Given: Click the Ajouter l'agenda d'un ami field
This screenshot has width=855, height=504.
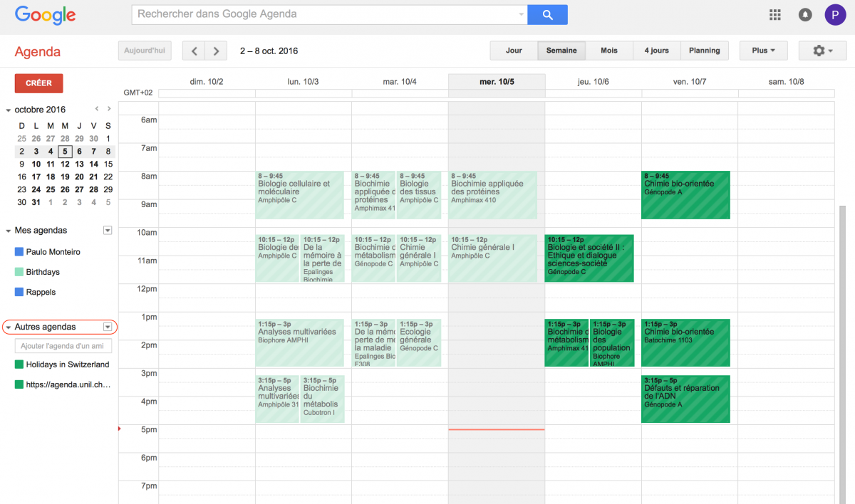Looking at the screenshot, I should [x=63, y=346].
